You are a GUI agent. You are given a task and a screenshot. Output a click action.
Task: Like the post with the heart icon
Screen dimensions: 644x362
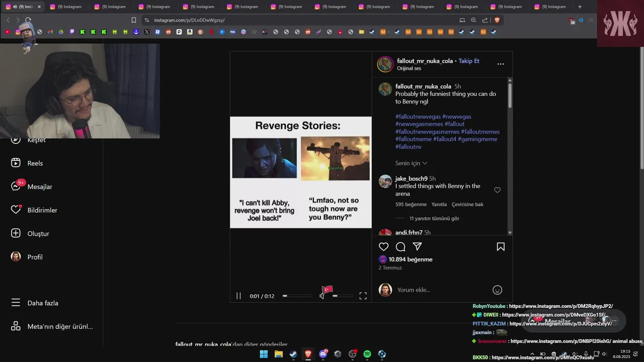(383, 247)
